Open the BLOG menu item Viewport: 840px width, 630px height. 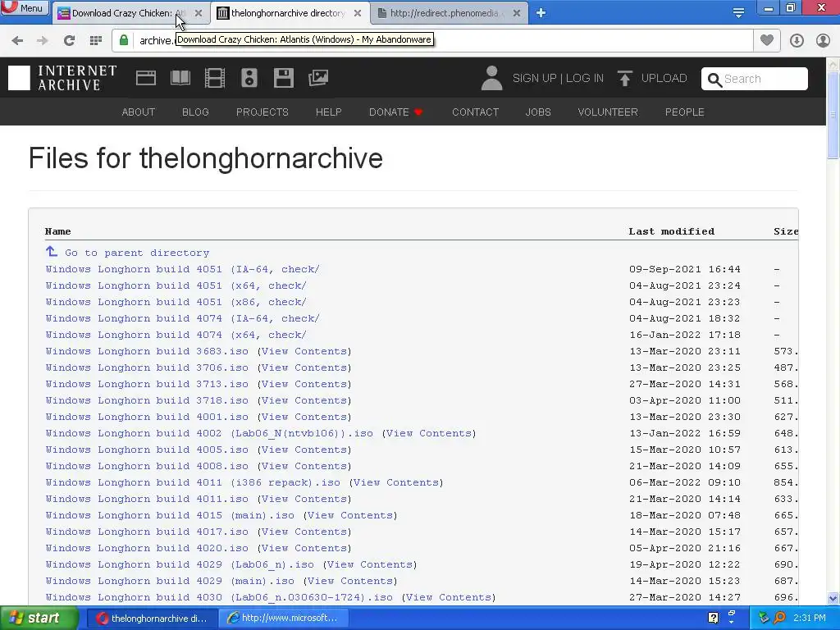point(195,112)
